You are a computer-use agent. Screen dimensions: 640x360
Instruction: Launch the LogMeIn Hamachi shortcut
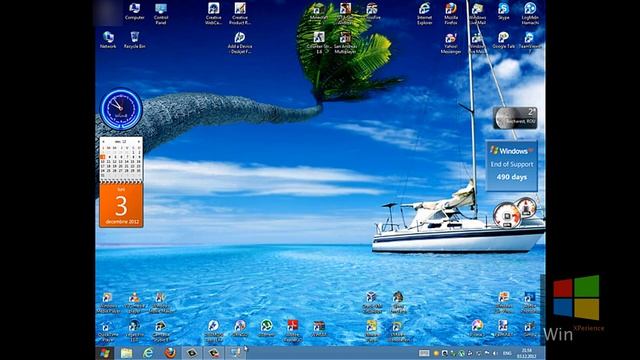[530, 13]
